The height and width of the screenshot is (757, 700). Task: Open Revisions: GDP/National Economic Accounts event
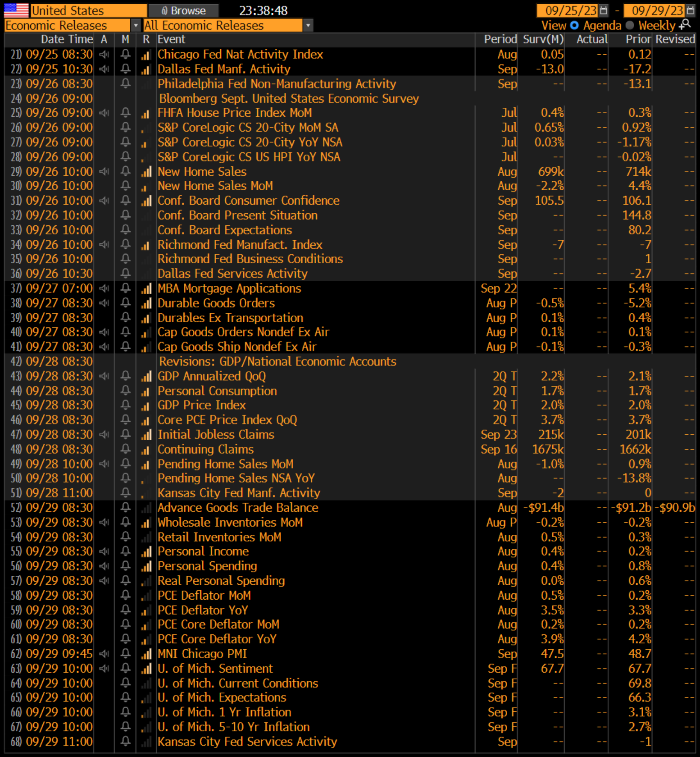[x=278, y=362]
